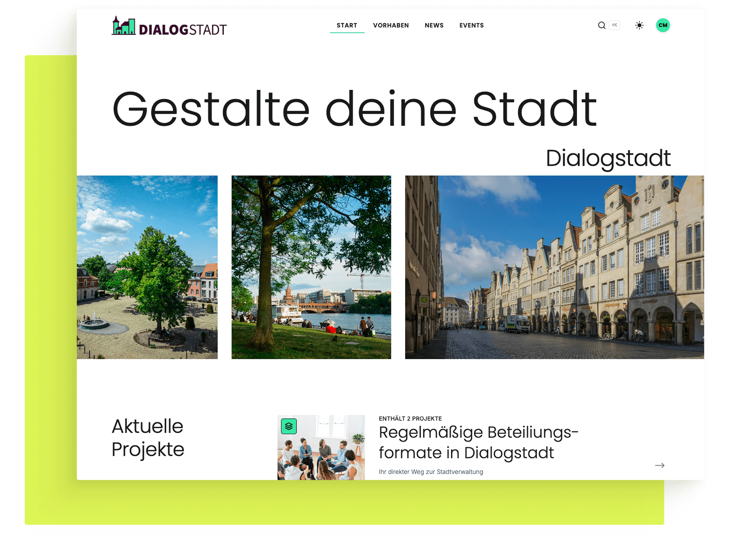Image resolution: width=756 pixels, height=552 pixels.
Task: Open the search with the magnifier icon
Action: click(602, 25)
